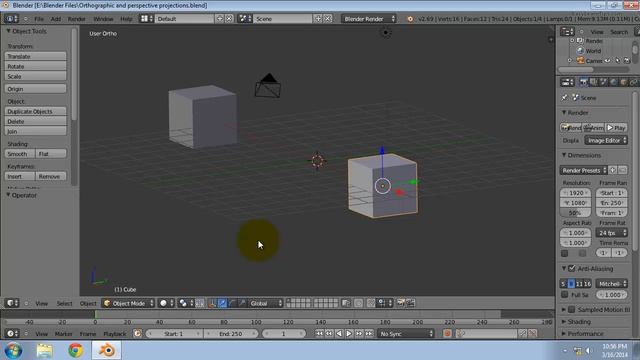Click the Rotate button
640x360 pixels.
click(x=36, y=66)
